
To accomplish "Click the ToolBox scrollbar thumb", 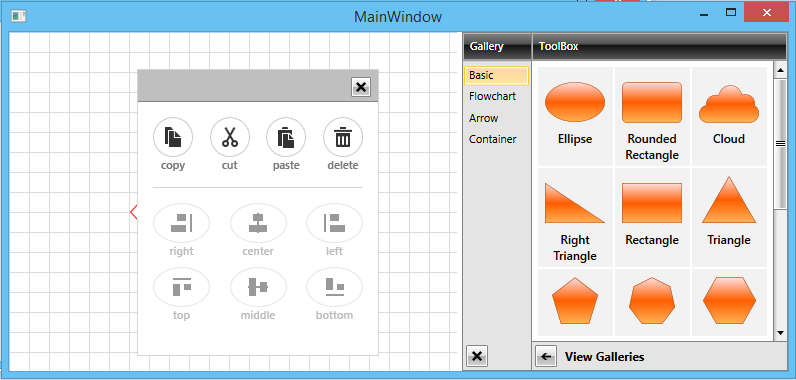I will tap(780, 144).
